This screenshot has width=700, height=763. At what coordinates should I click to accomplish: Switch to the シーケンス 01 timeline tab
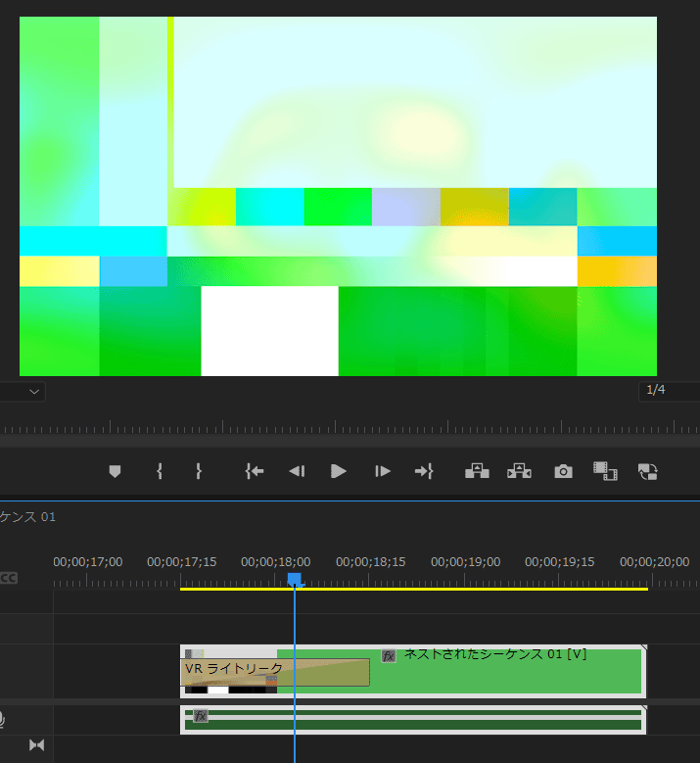[x=27, y=517]
